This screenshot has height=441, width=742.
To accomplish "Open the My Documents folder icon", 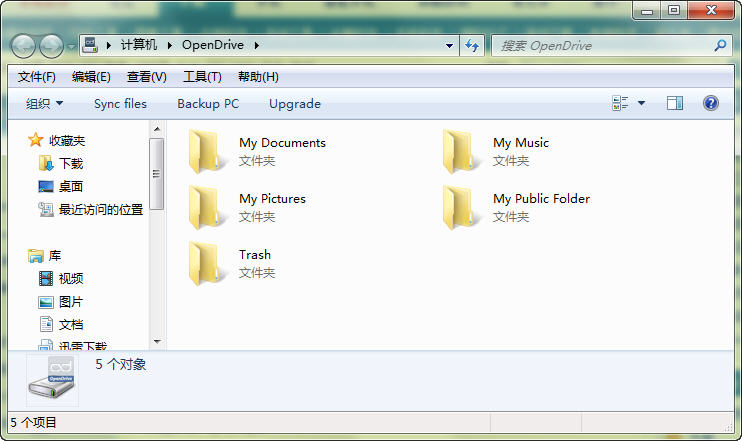I will pos(208,152).
